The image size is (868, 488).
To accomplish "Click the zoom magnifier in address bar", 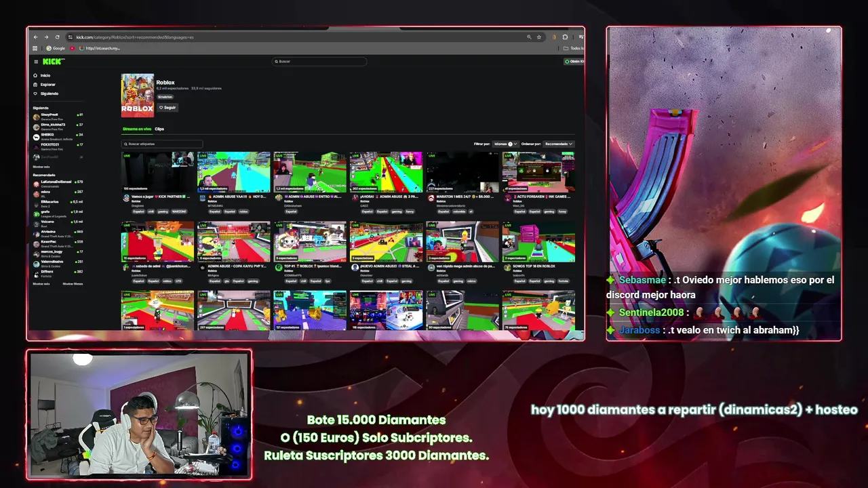I will 529,37.
